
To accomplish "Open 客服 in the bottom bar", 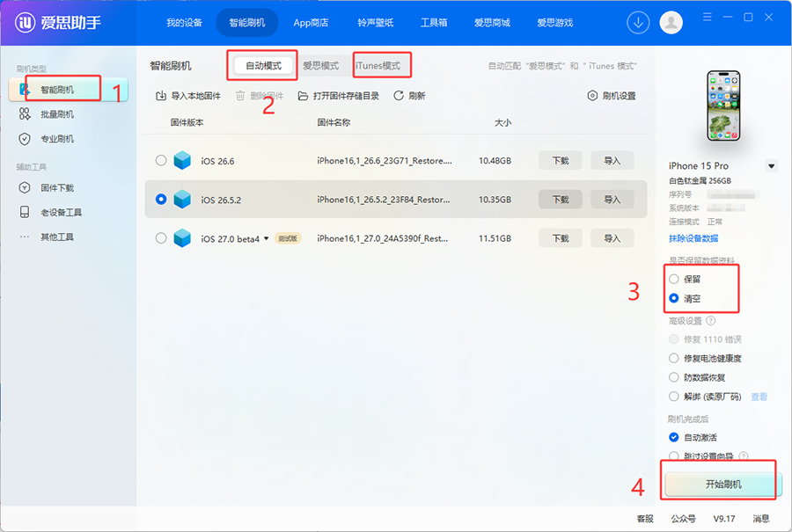I will coord(645,519).
